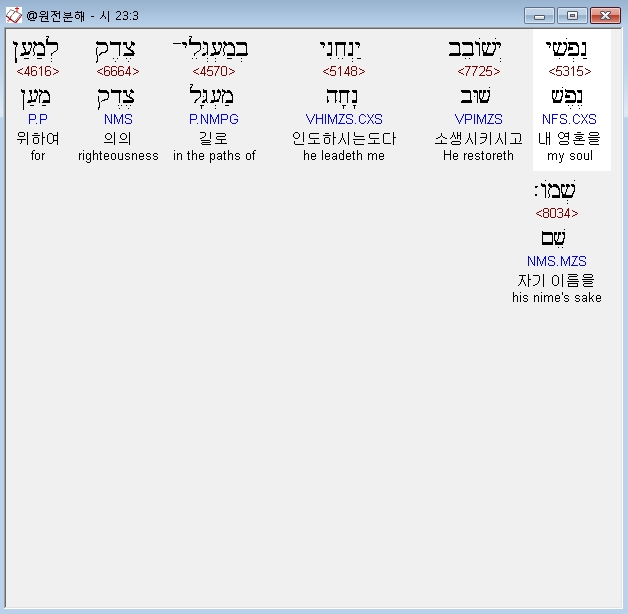Screen dimensions: 628x614
Task: Click Strong's number <7725>
Action: click(479, 71)
